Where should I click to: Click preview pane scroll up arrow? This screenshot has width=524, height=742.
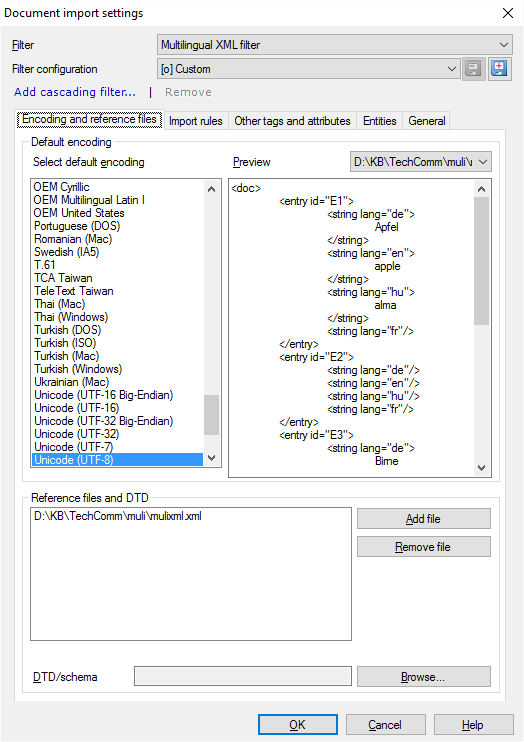click(481, 189)
